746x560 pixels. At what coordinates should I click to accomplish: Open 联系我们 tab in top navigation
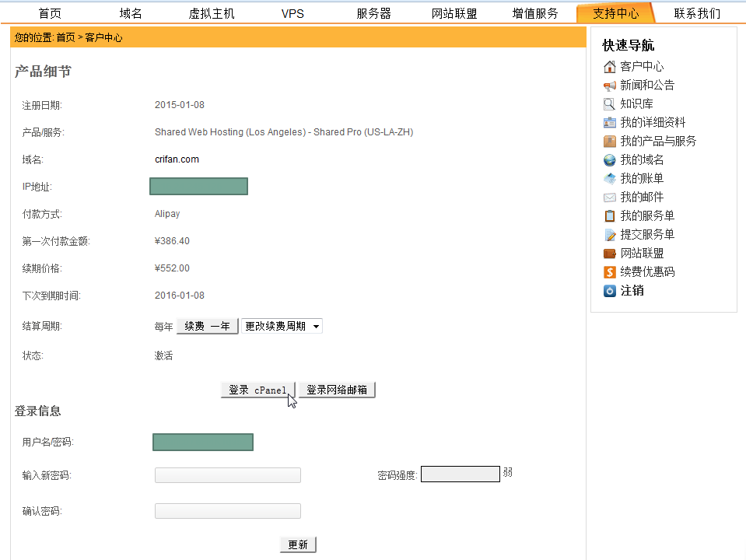697,13
